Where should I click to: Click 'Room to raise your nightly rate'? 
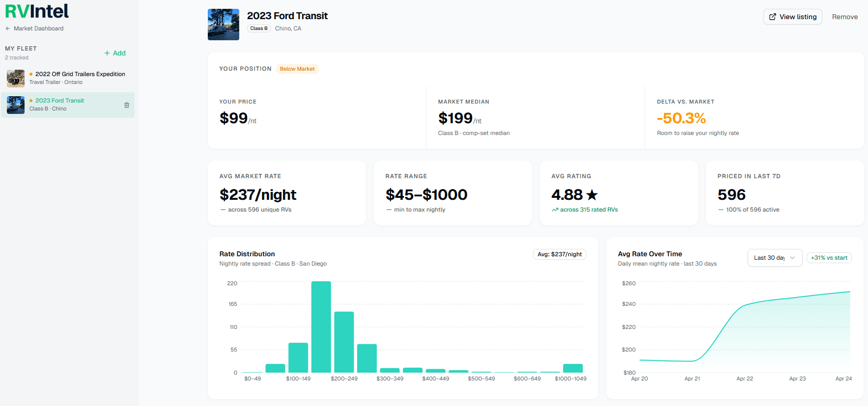[x=698, y=133]
